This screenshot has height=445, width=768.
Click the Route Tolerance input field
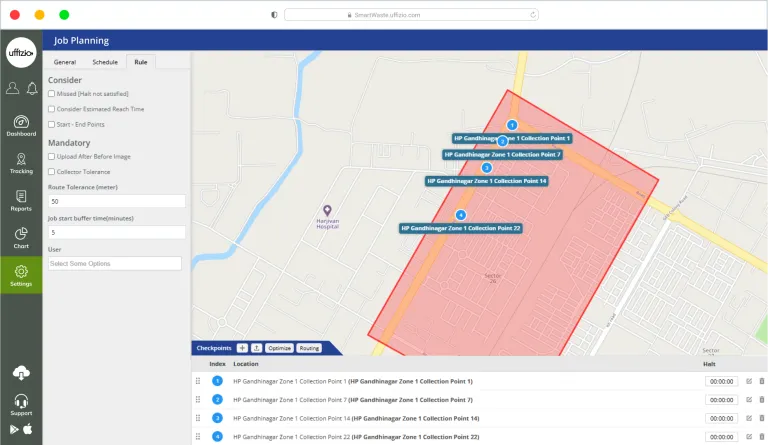point(115,201)
